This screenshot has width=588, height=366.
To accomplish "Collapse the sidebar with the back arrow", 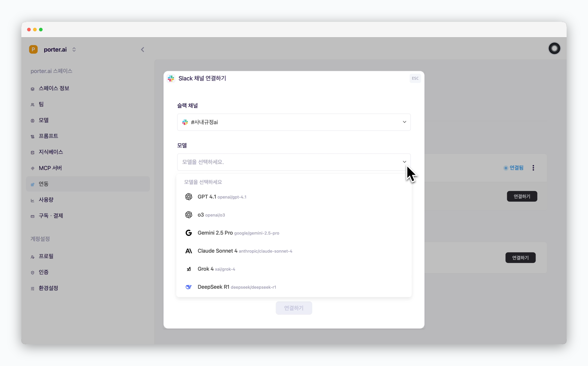I will 143,50.
